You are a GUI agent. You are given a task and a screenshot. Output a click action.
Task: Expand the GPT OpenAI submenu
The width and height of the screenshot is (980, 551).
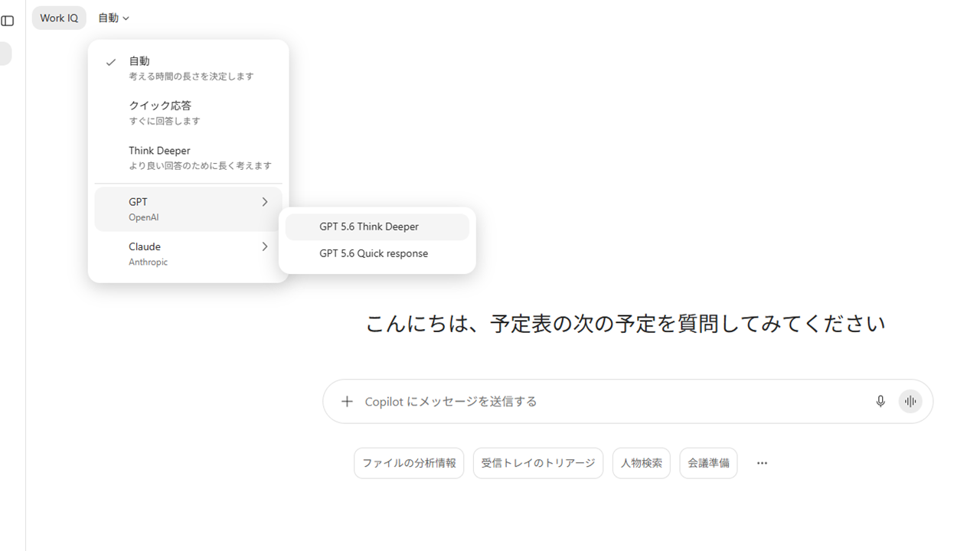pos(188,209)
